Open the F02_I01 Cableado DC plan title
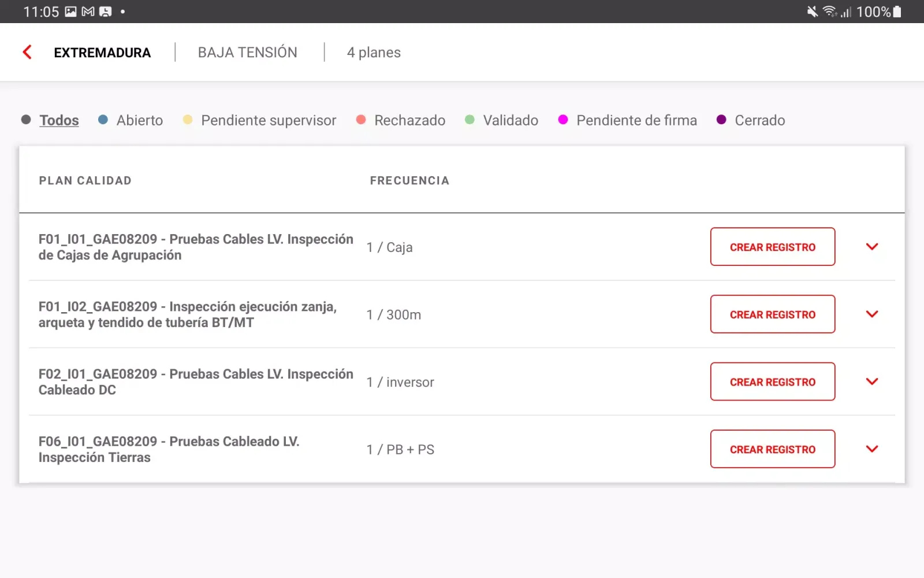The height and width of the screenshot is (578, 924). [x=196, y=381]
